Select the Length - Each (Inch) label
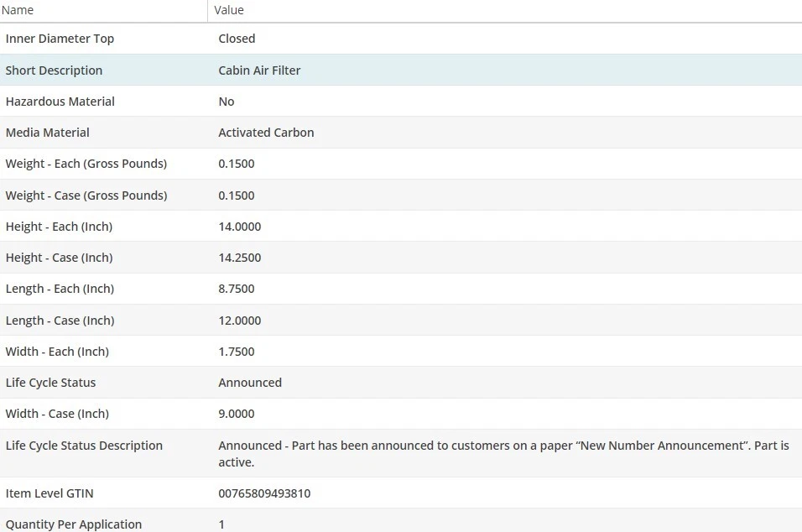The height and width of the screenshot is (532, 802). pos(60,289)
